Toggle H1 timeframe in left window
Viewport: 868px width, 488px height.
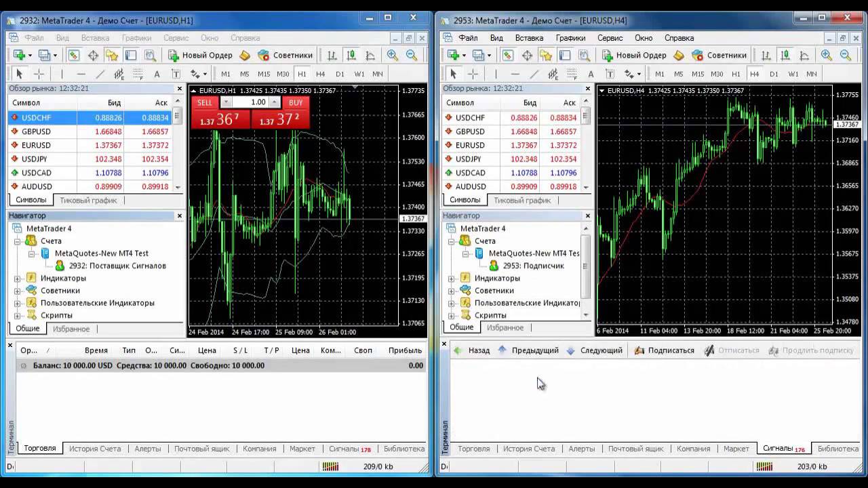tap(302, 74)
